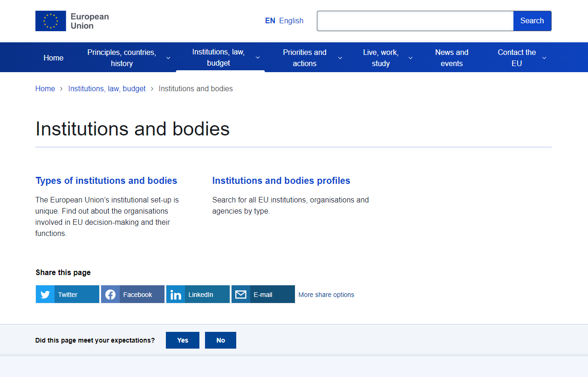
Task: Click the Twitter bird icon
Action: tap(45, 295)
